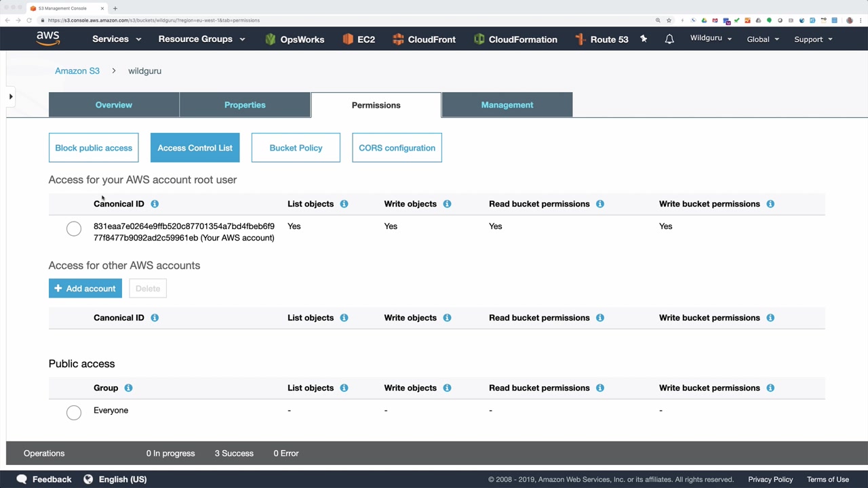Open the CloudFront shortcut icon
868x488 pixels.
tap(398, 39)
